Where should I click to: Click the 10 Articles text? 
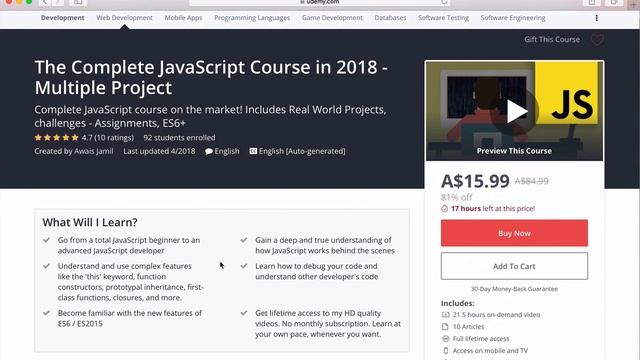(x=468, y=327)
